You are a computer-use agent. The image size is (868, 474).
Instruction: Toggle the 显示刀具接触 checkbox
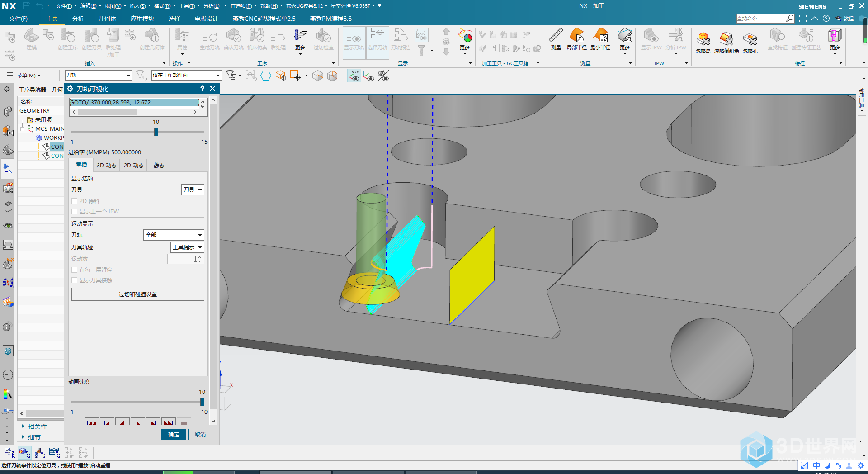pos(75,280)
